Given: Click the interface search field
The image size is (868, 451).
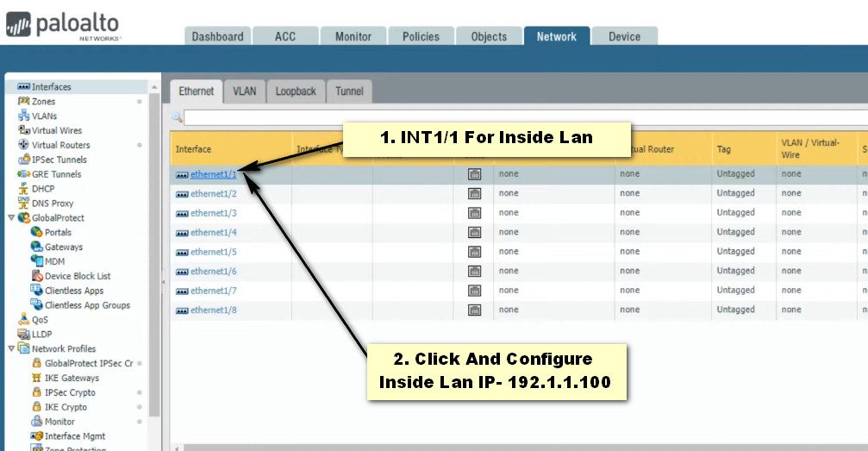Looking at the screenshot, I should click(526, 117).
